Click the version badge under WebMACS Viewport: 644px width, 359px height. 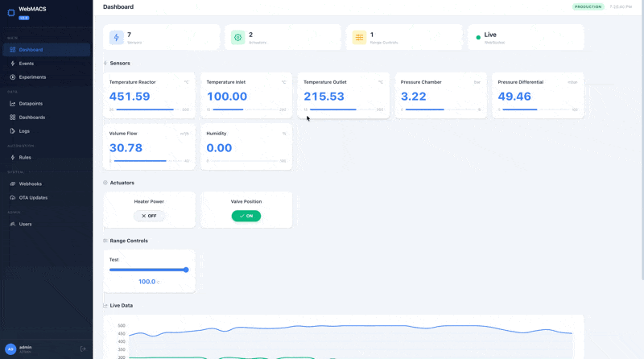pyautogui.click(x=24, y=18)
